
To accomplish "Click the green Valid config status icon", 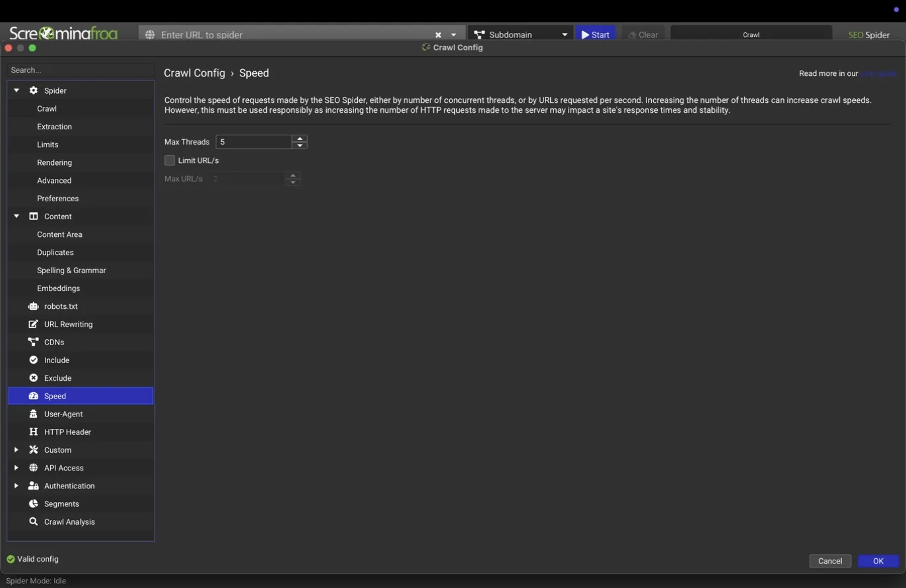I will coord(11,559).
